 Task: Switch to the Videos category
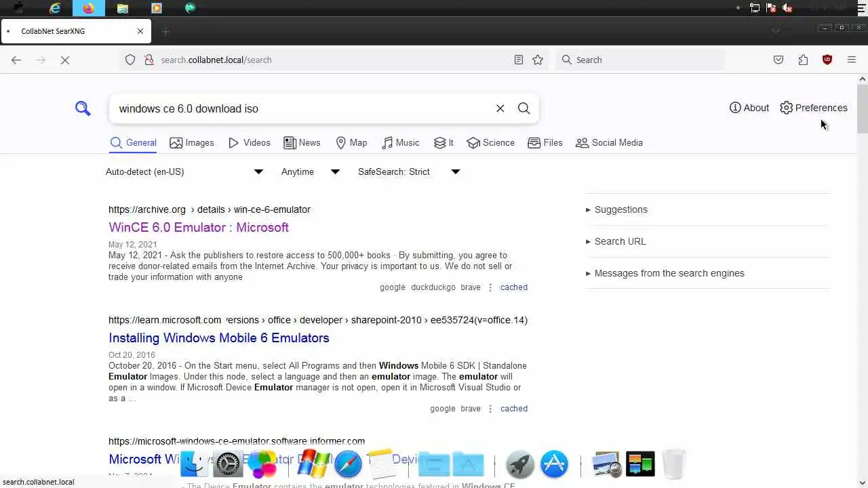pos(250,143)
